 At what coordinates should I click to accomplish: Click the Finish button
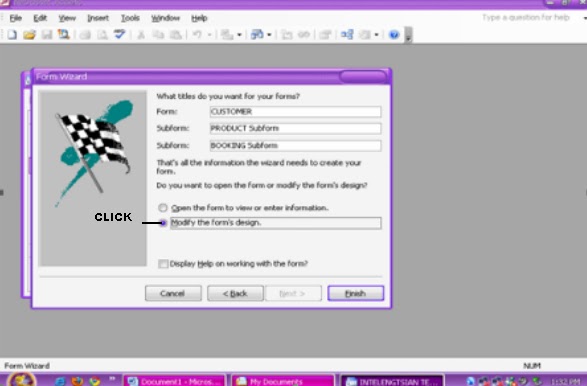[356, 294]
